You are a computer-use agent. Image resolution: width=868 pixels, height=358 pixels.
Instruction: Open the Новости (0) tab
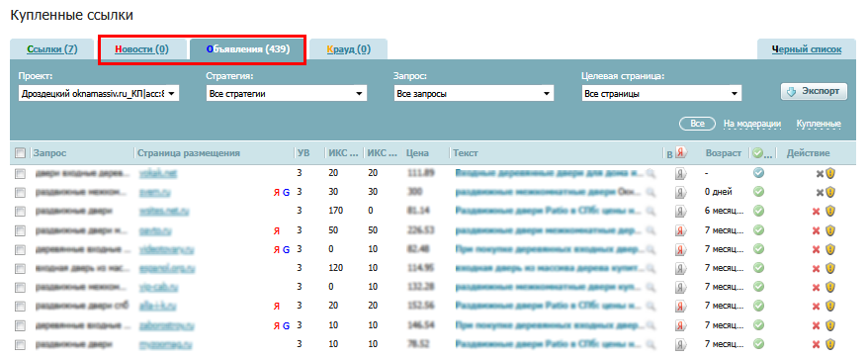pyautogui.click(x=141, y=49)
